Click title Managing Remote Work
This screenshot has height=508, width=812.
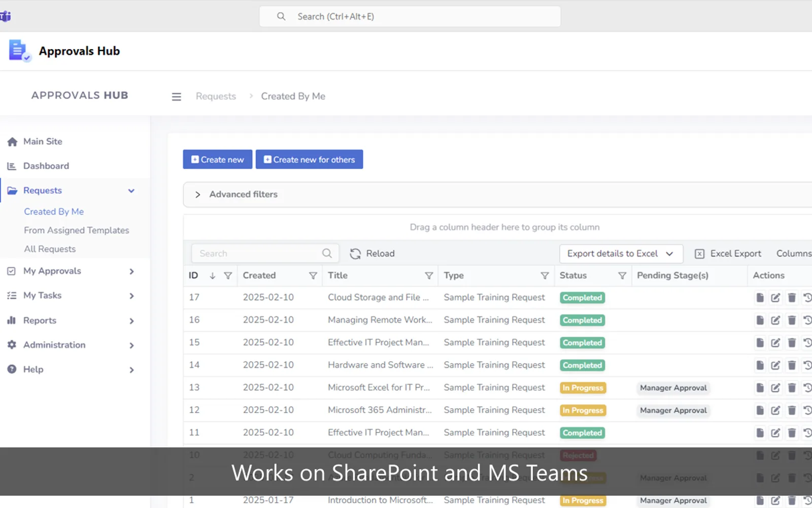[380, 320]
